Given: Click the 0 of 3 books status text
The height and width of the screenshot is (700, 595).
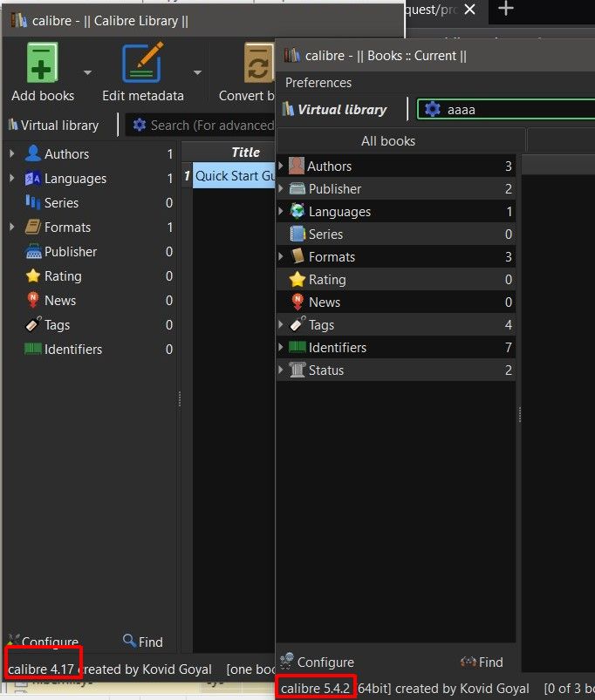Looking at the screenshot, I should 569,689.
